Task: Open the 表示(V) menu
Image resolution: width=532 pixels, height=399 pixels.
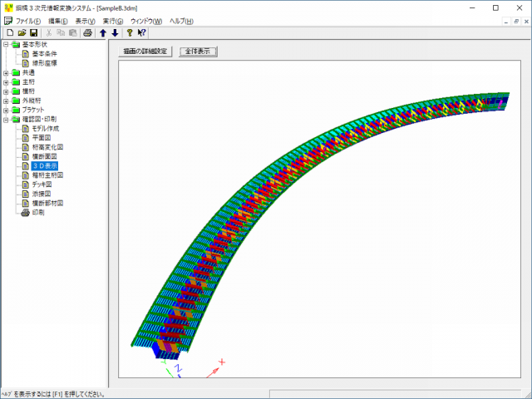Action: click(85, 20)
